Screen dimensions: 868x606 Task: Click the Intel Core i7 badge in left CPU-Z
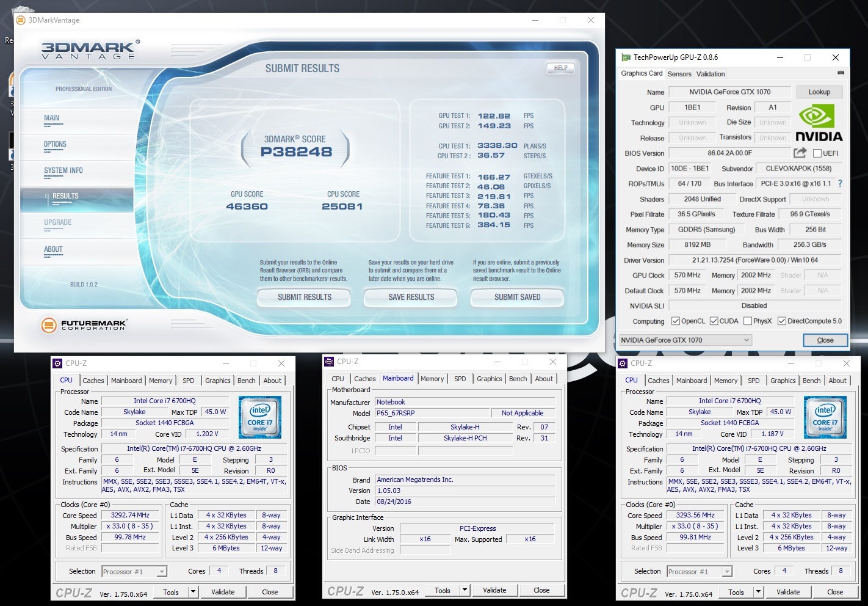pos(260,417)
